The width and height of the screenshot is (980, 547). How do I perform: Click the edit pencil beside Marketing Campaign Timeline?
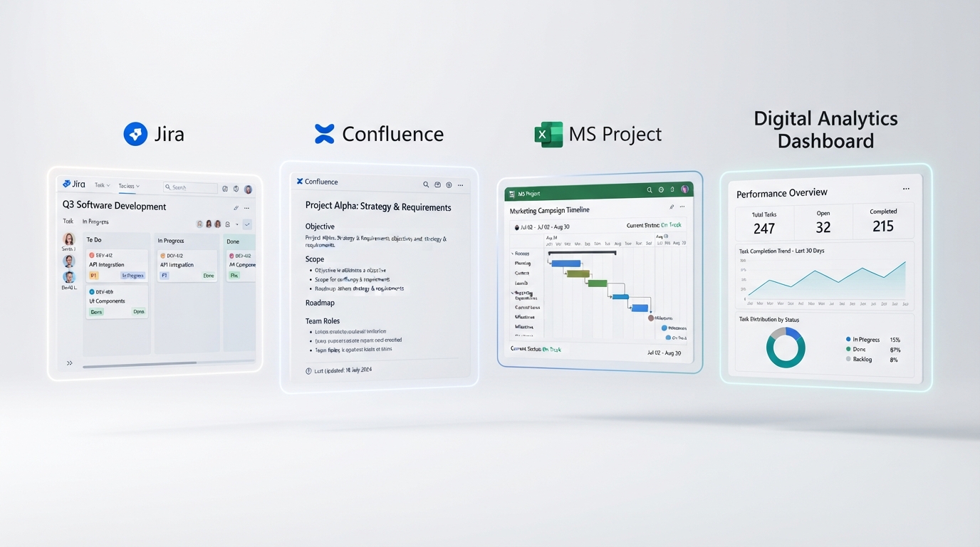point(672,207)
